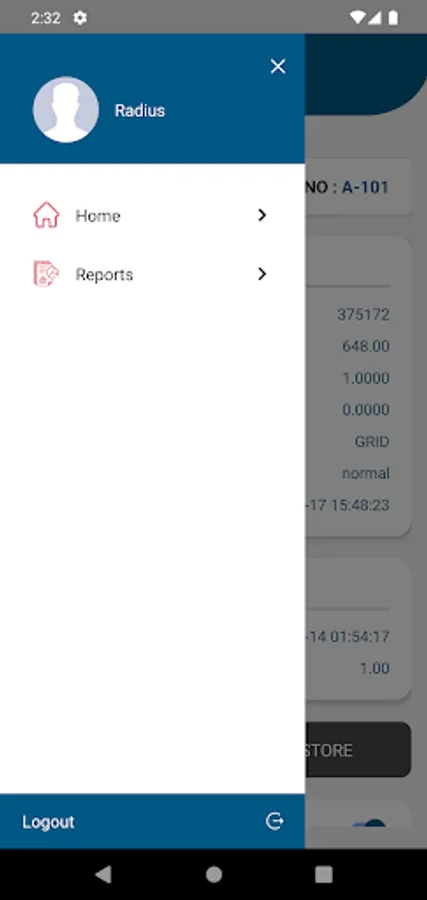Image resolution: width=427 pixels, height=900 pixels.
Task: Click the red Home house icon
Action: tap(46, 215)
